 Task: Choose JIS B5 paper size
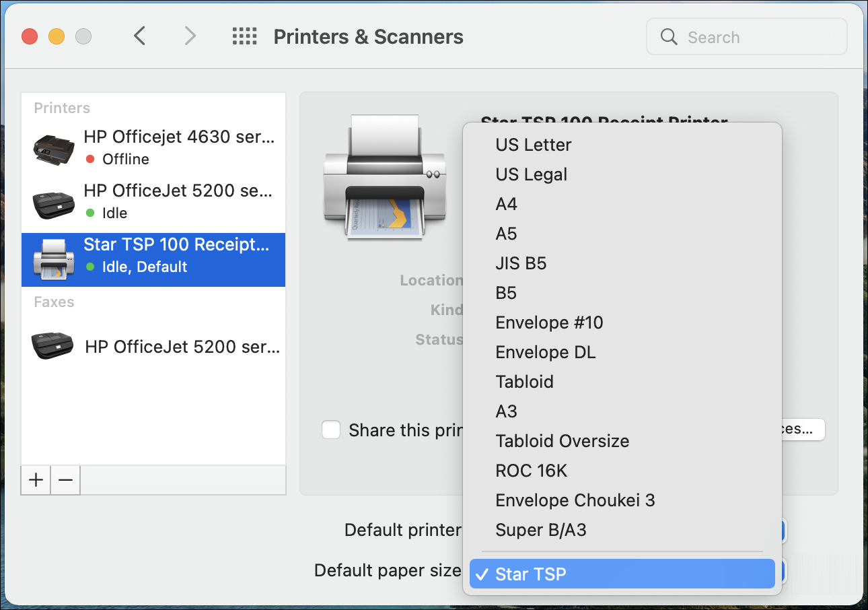coord(622,263)
